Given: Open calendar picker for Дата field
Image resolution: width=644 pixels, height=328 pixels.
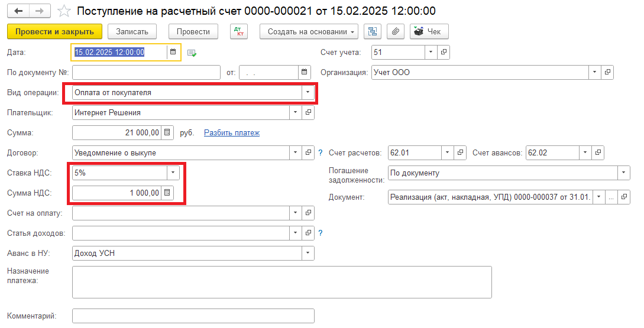Looking at the screenshot, I should click(x=173, y=52).
